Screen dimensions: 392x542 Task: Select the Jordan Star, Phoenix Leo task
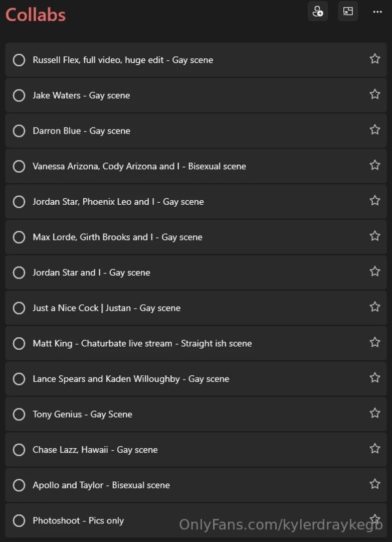118,202
